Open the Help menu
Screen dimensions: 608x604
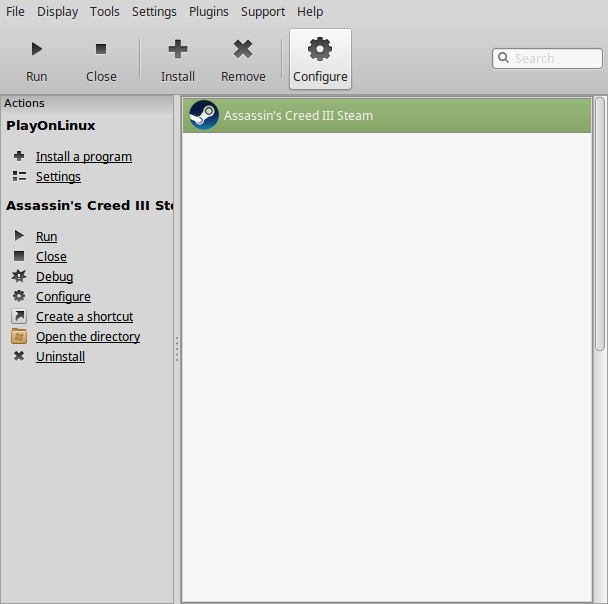(x=310, y=12)
